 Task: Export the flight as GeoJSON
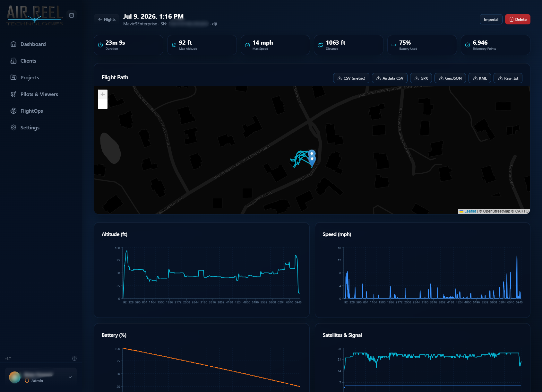click(450, 78)
